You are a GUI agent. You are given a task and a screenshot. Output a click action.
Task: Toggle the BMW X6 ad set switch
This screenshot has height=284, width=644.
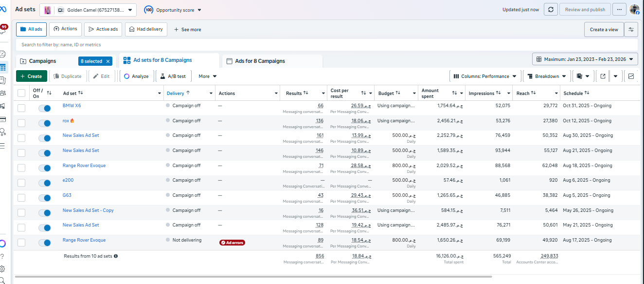(45, 108)
